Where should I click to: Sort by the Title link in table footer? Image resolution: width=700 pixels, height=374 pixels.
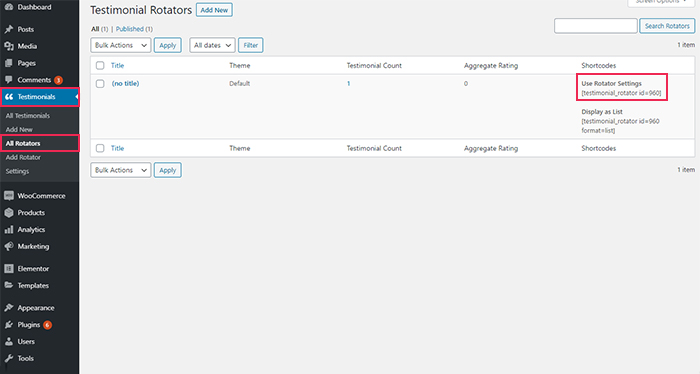pyautogui.click(x=117, y=148)
